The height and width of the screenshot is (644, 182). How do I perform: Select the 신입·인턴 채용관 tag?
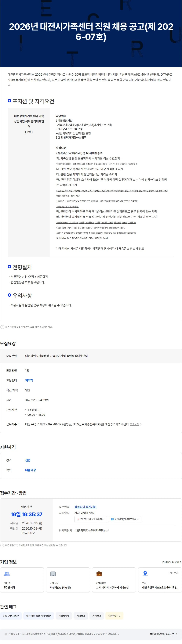click(11, 616)
